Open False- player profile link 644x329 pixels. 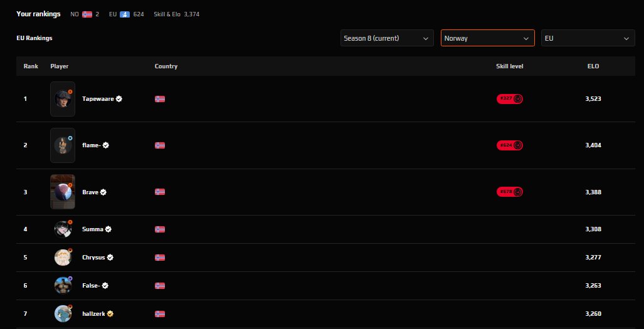[x=91, y=286]
